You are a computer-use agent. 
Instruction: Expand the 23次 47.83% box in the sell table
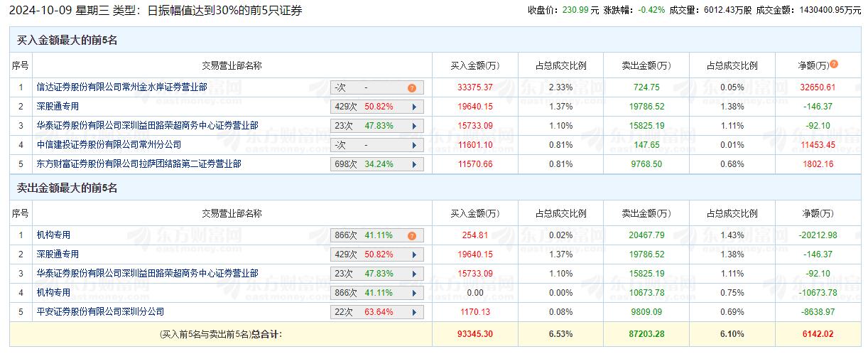pyautogui.click(x=414, y=274)
